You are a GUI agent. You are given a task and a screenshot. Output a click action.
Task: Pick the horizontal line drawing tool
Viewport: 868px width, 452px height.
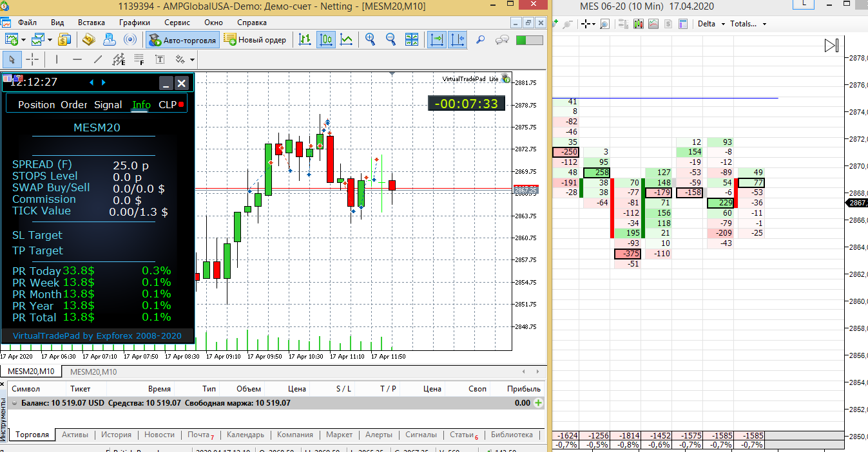(x=77, y=60)
